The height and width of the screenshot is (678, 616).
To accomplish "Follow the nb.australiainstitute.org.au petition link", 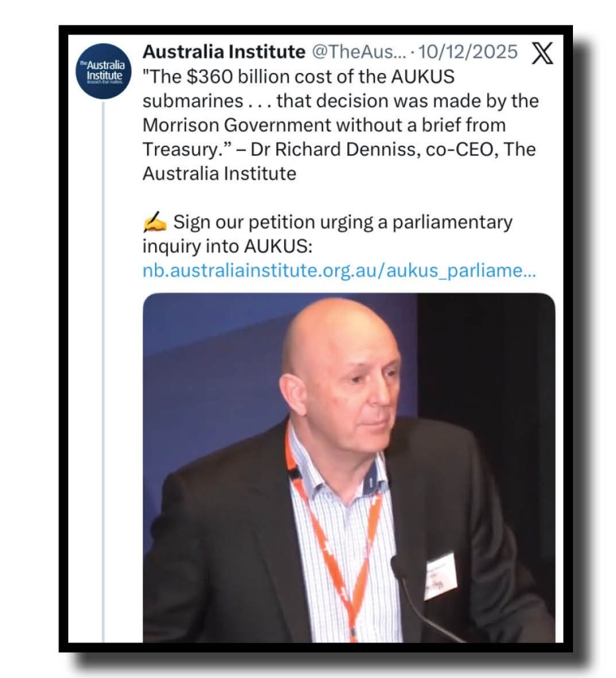I will coord(339,270).
